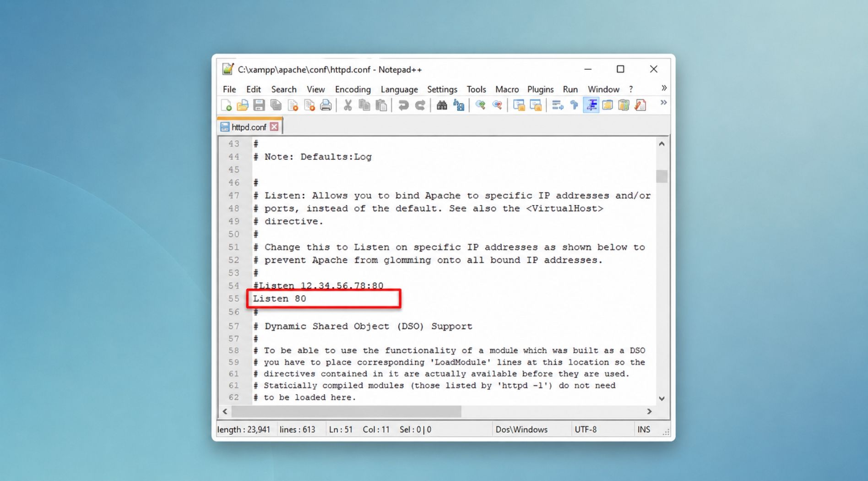Print the file with the printer icon
The image size is (868, 481).
click(x=326, y=105)
